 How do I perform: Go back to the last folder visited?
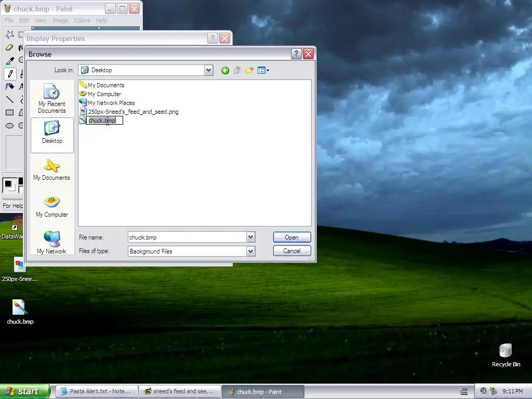(x=225, y=70)
